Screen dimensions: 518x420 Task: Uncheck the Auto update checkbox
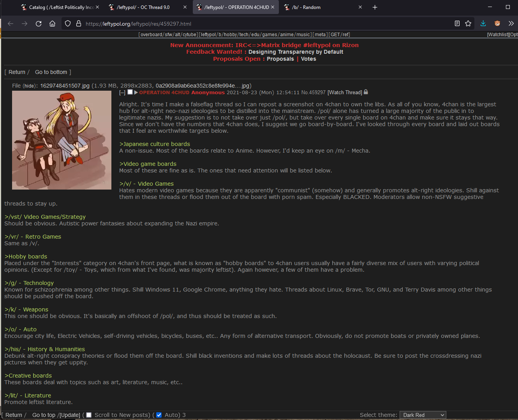(159, 415)
